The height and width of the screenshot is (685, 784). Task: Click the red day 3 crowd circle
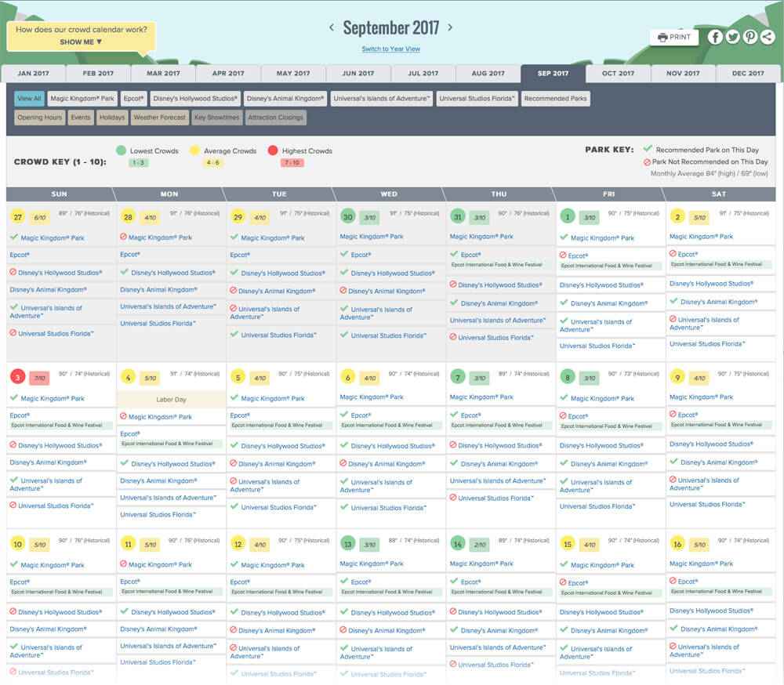point(16,379)
